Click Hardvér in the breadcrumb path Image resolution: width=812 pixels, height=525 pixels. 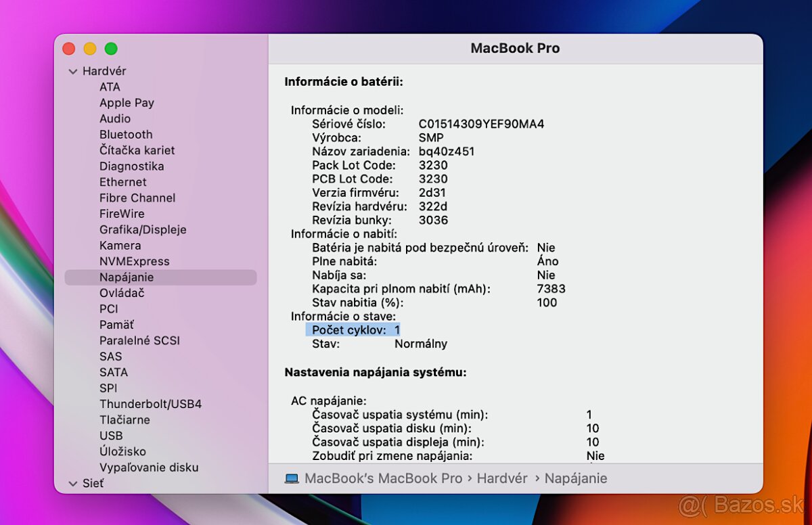[x=502, y=478]
